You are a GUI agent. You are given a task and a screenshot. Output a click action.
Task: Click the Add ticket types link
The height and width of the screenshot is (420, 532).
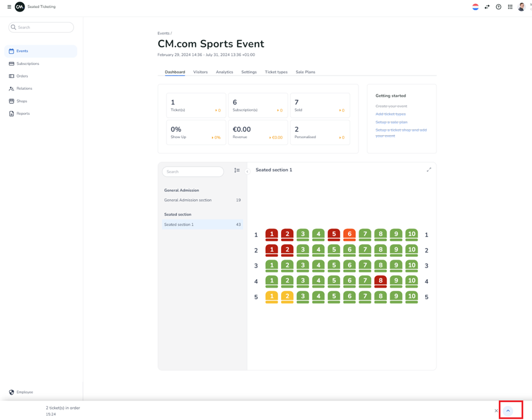click(x=391, y=114)
